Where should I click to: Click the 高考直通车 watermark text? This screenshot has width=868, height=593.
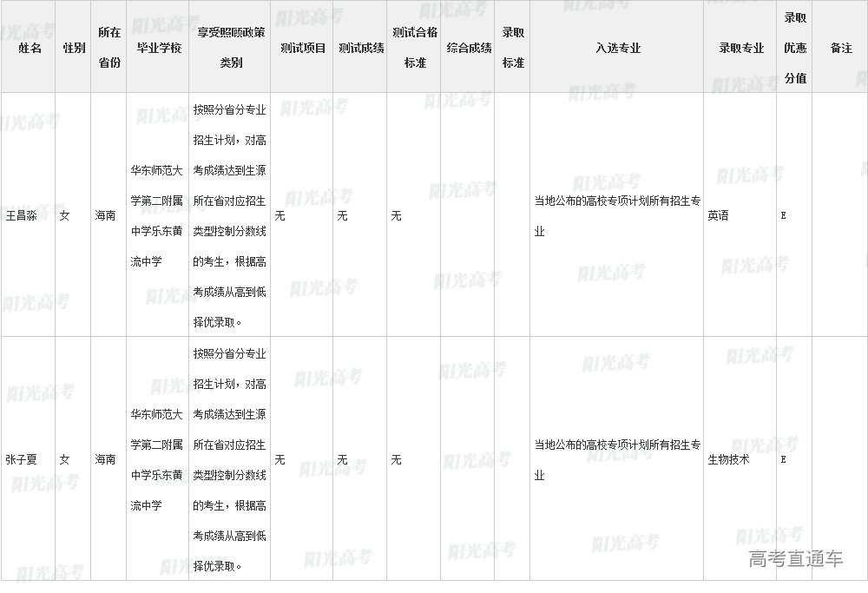795,559
